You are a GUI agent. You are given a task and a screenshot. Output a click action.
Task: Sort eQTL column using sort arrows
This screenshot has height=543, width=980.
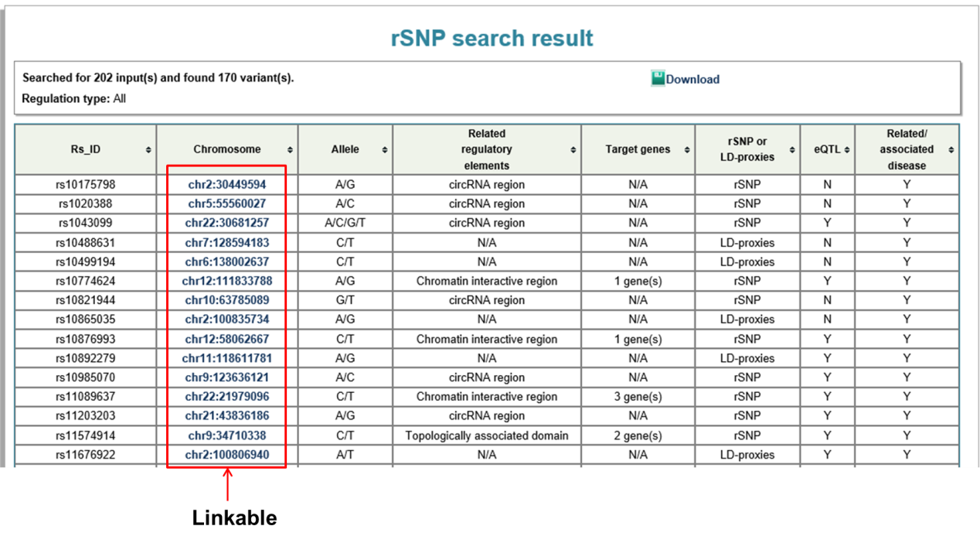coord(846,150)
